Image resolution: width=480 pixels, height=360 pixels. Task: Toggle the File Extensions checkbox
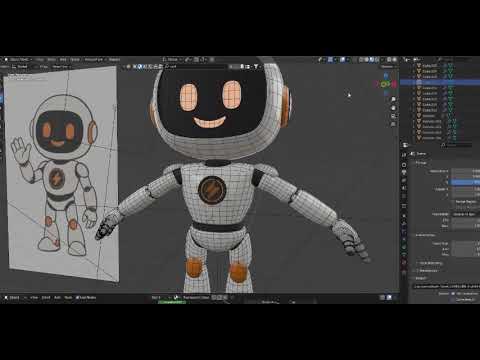[x=453, y=294]
